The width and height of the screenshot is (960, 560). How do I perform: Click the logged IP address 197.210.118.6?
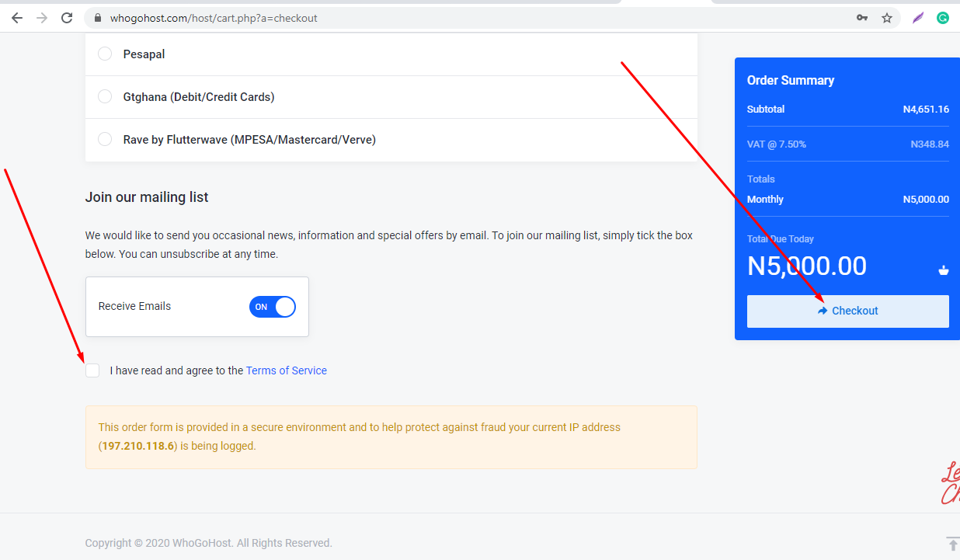tap(138, 446)
